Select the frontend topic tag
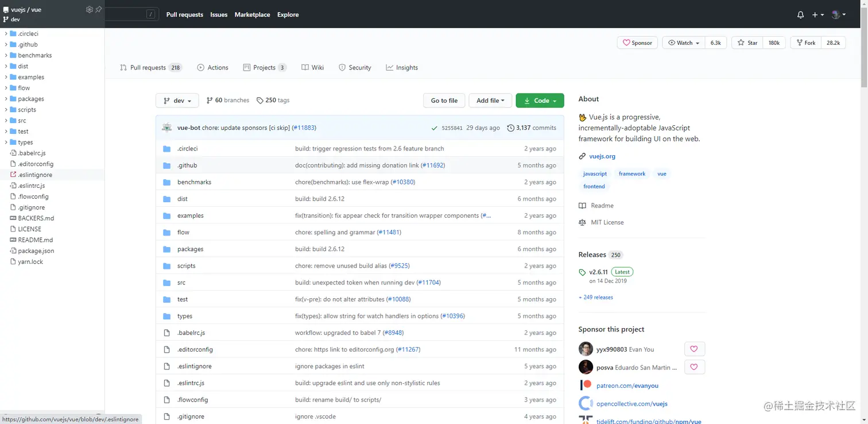The width and height of the screenshot is (868, 424). pos(594,186)
